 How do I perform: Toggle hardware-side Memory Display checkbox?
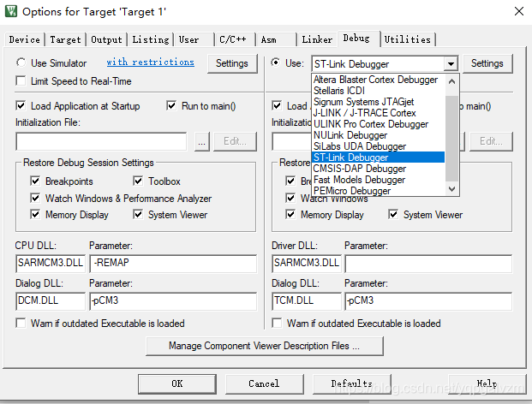pos(290,215)
